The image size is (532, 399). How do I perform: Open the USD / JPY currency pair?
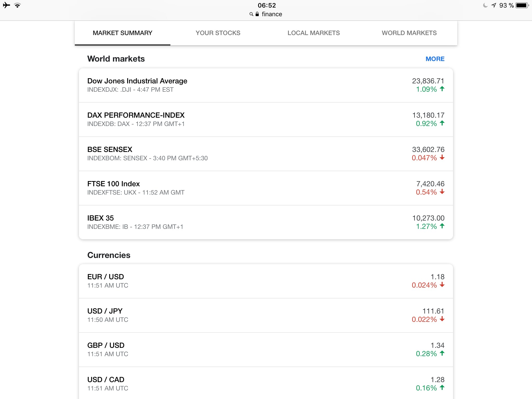click(x=266, y=315)
